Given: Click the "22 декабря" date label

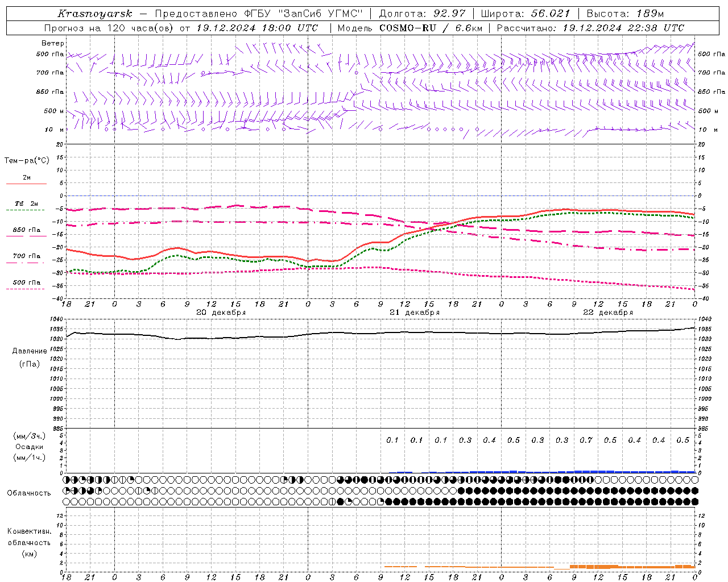Looking at the screenshot, I should click(608, 313).
